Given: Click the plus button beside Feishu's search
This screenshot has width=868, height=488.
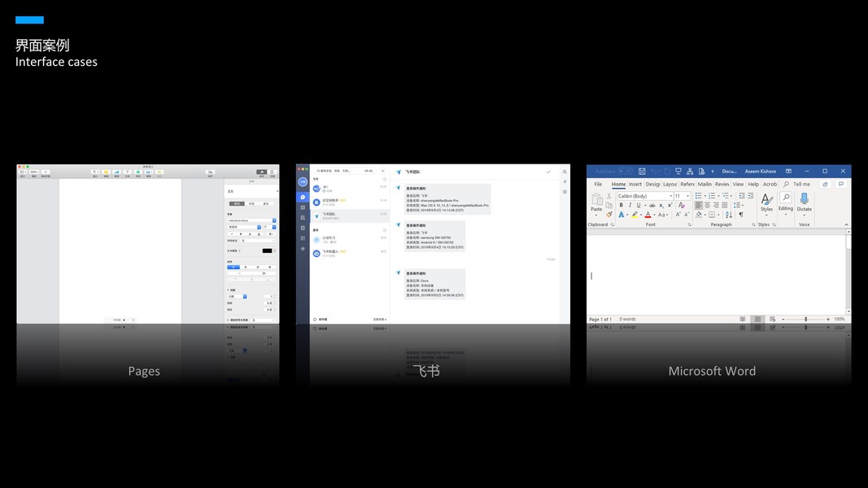Looking at the screenshot, I should point(382,171).
